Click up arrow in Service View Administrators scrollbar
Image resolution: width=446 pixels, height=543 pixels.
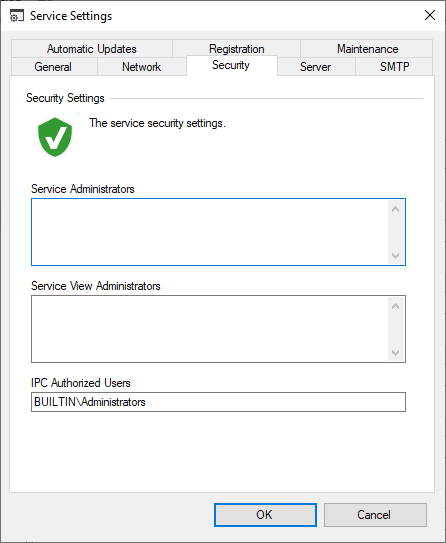coord(395,306)
